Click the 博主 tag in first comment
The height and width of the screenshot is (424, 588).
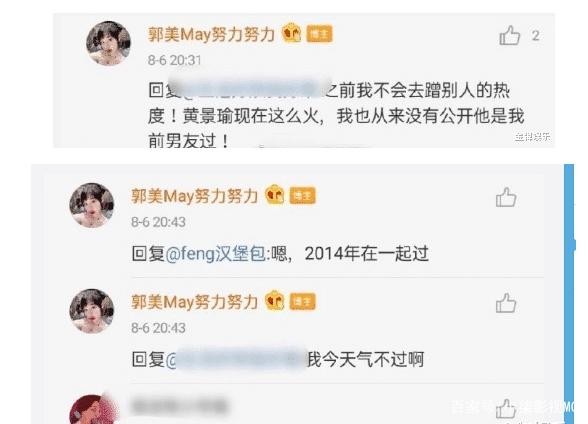[320, 34]
